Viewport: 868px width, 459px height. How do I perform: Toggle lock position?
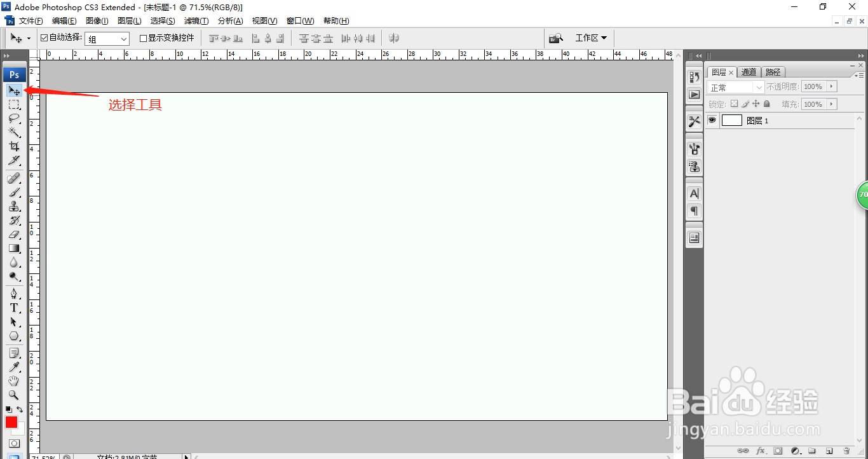[x=756, y=104]
